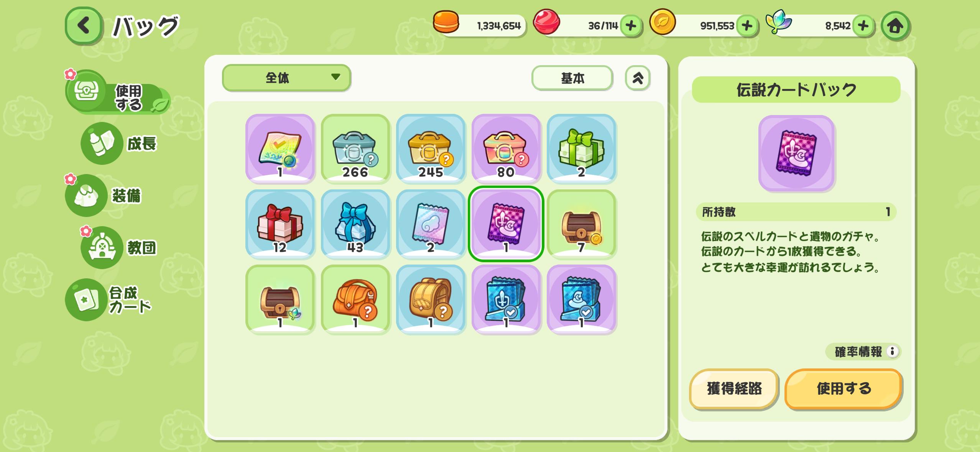View the 確率情報 probability info

pos(863,352)
